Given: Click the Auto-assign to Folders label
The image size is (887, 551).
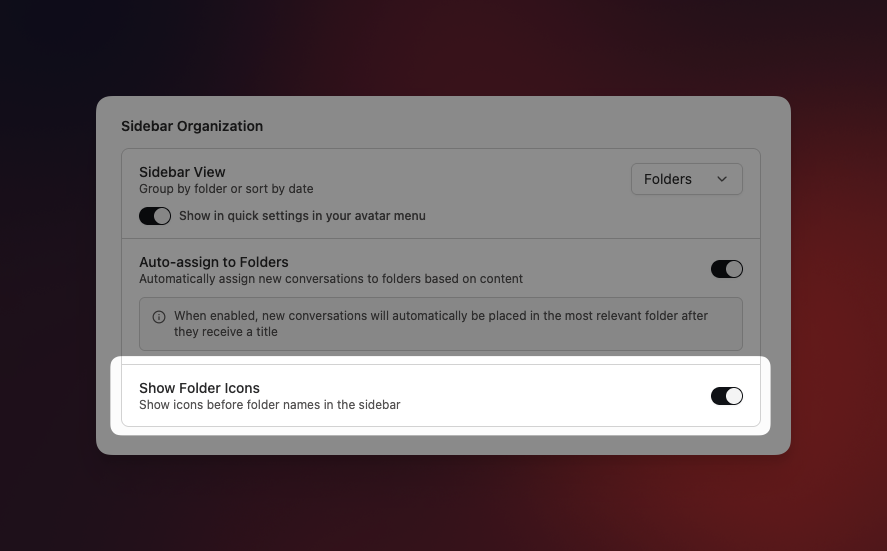Looking at the screenshot, I should (x=214, y=262).
